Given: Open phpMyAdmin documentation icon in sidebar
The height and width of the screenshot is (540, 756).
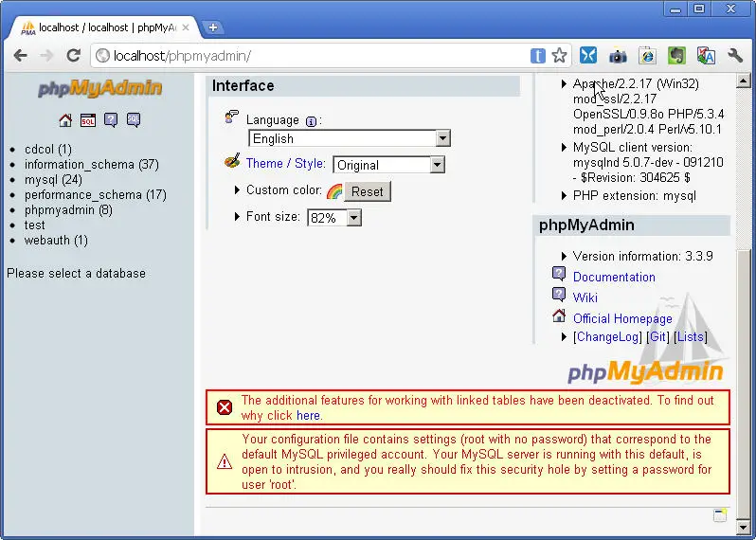Looking at the screenshot, I should coord(111,120).
